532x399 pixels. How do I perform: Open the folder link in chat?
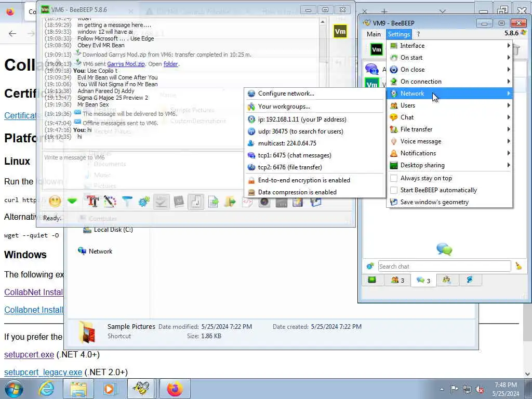[x=170, y=64]
